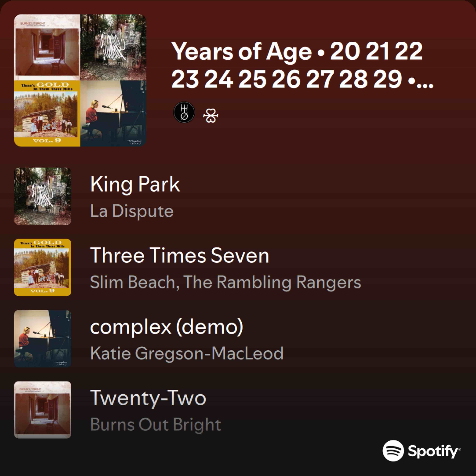This screenshot has height=476, width=476.
Task: Click the La Dispute cover in the playlist collage
Action: coord(113,47)
